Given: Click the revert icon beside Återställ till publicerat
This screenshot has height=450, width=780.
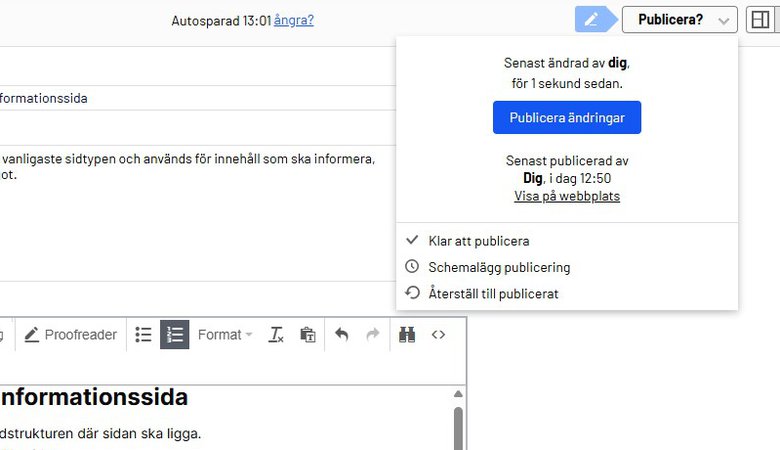Looking at the screenshot, I should pos(412,292).
